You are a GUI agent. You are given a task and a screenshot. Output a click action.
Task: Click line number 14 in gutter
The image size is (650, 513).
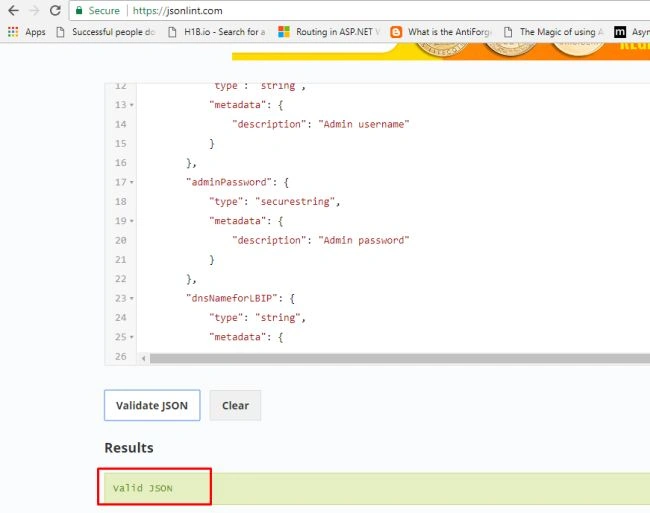tap(121, 124)
